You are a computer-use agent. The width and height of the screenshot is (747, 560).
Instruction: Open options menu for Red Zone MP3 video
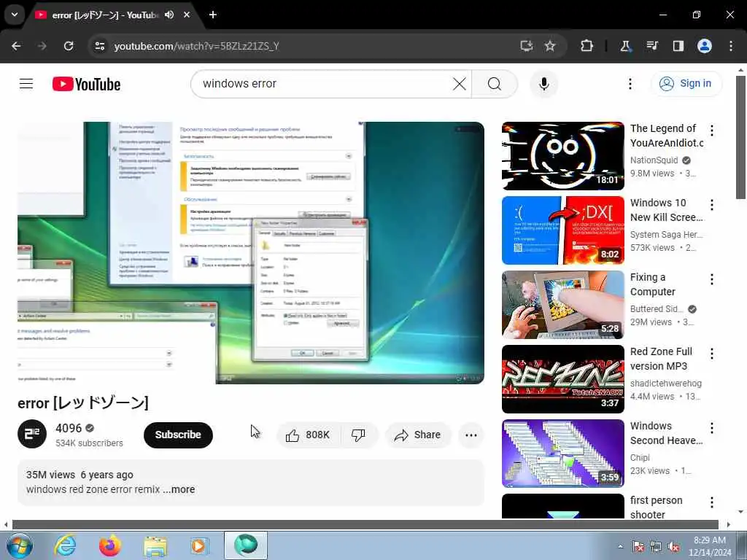712,354
